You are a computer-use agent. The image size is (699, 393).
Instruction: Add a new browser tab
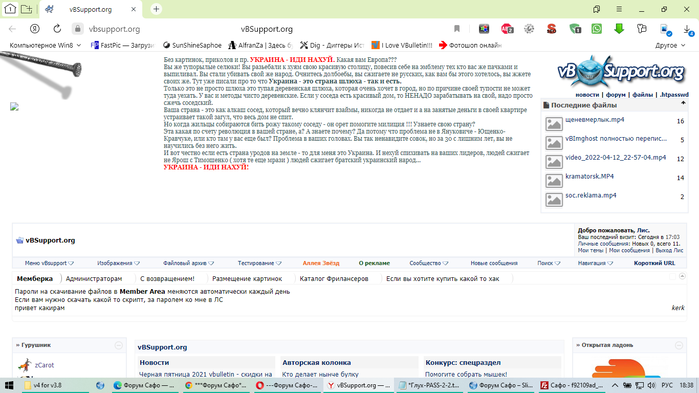pos(156,9)
